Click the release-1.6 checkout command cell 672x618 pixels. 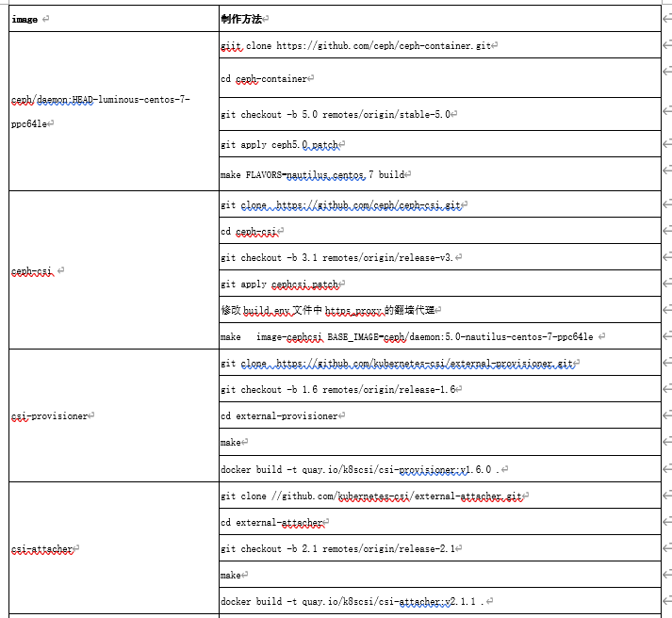pyautogui.click(x=440, y=389)
